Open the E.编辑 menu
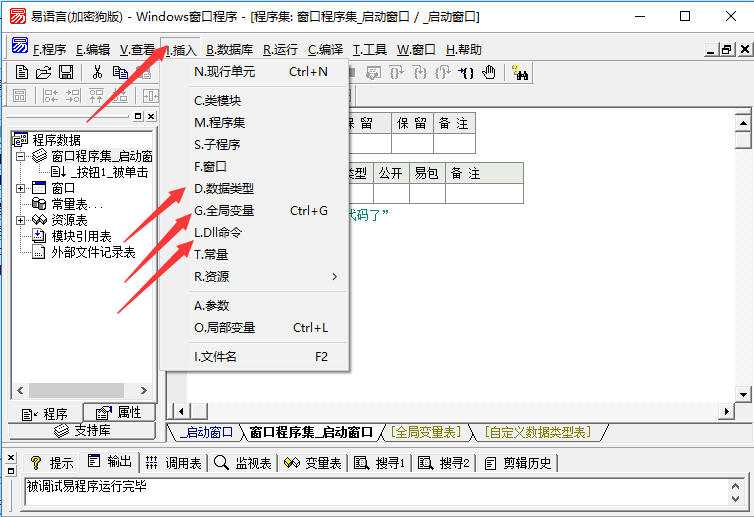 coord(93,50)
